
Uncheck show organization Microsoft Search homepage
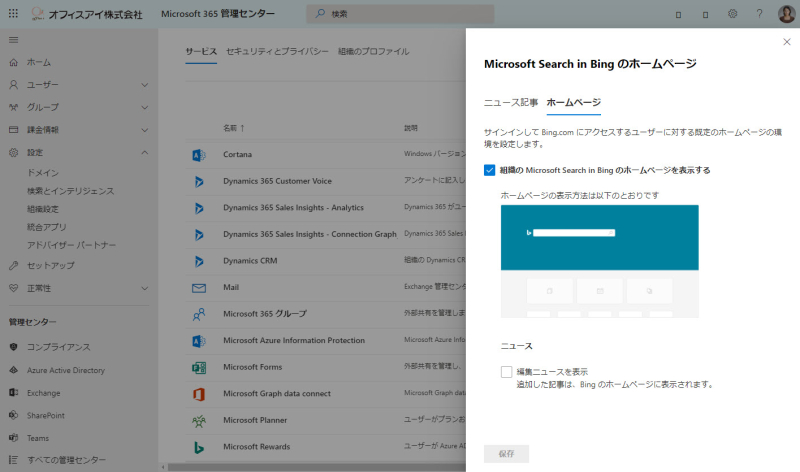[489, 170]
